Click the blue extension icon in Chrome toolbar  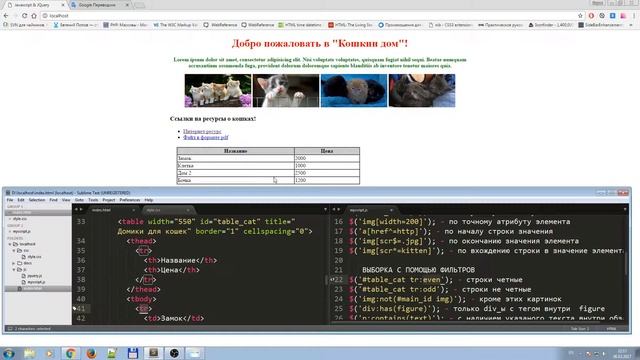click(x=613, y=16)
